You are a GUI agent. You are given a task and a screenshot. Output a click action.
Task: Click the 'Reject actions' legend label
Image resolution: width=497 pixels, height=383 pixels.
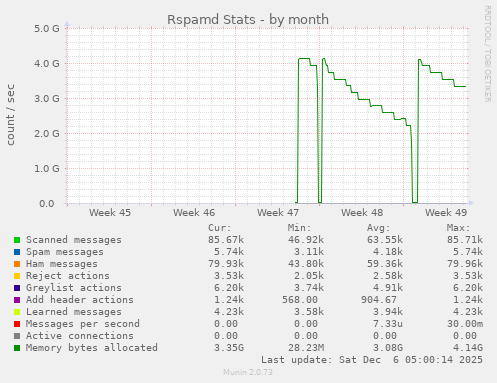[x=68, y=276]
